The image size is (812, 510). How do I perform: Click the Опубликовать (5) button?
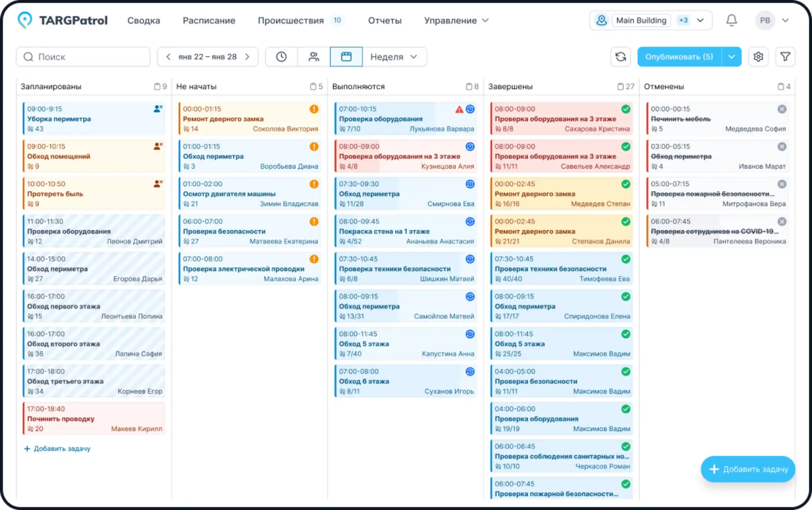tap(679, 57)
